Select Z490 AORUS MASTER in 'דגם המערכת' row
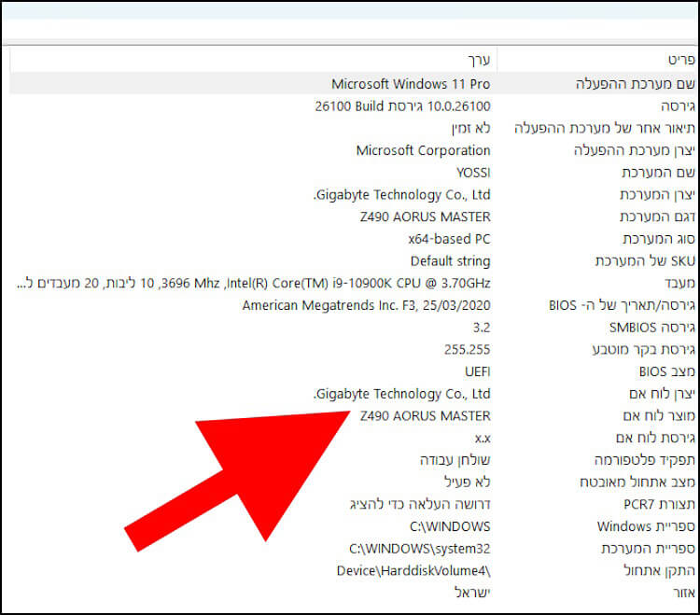This screenshot has width=700, height=615. click(x=426, y=217)
